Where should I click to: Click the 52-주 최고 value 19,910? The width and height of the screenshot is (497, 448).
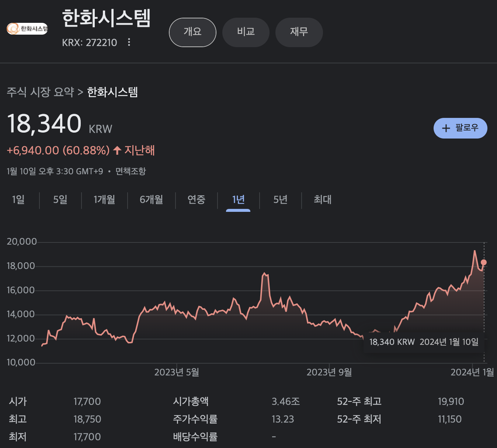(x=451, y=402)
